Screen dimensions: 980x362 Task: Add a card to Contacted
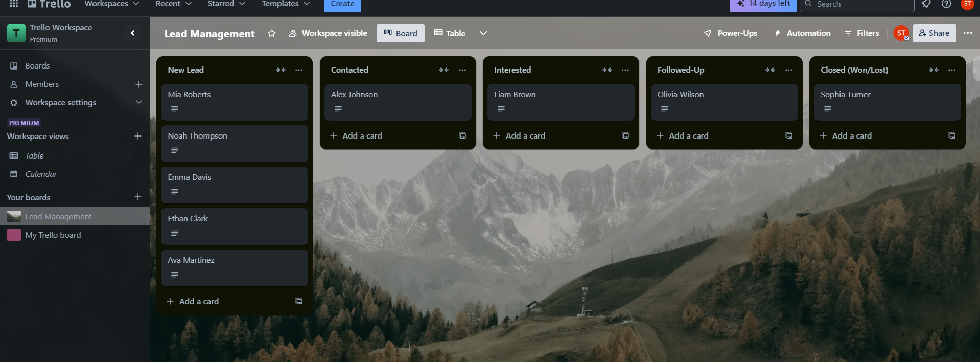tap(389, 135)
